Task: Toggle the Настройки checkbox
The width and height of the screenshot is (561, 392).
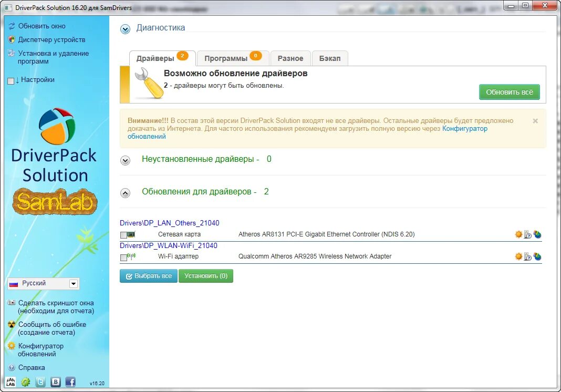Action: [x=11, y=81]
